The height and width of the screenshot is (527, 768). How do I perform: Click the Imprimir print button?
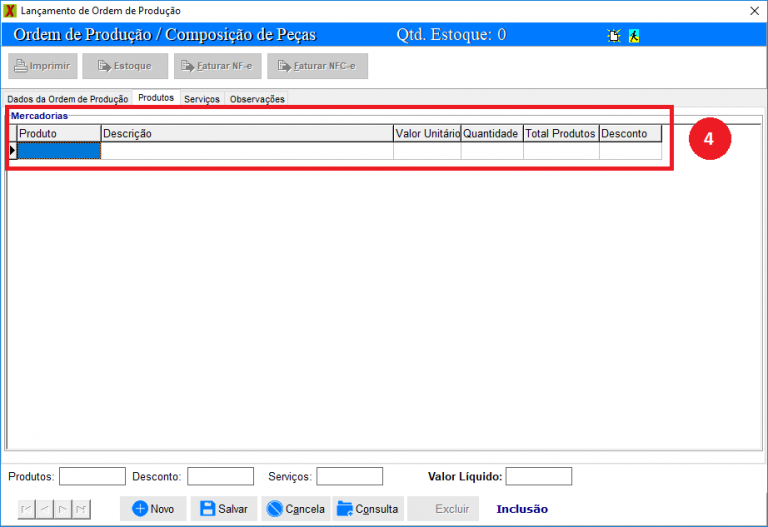[42, 66]
